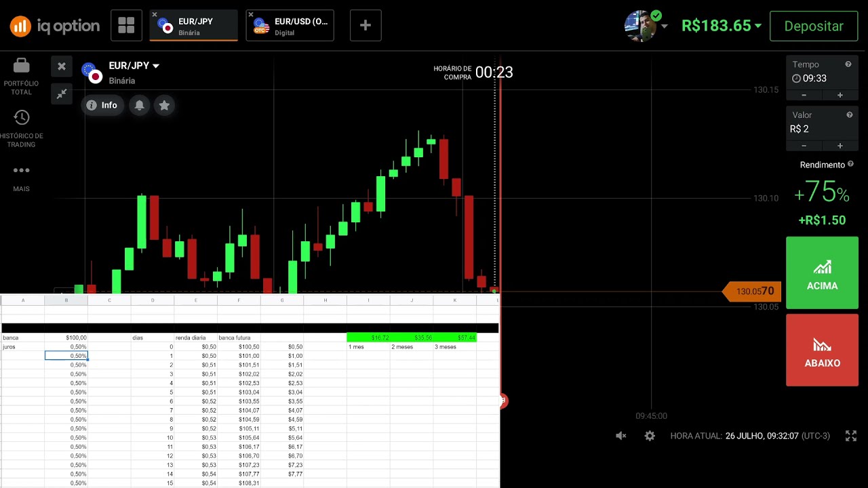The height and width of the screenshot is (488, 868).
Task: Click the $7,77 cell in spreadsheet
Action: [x=282, y=474]
